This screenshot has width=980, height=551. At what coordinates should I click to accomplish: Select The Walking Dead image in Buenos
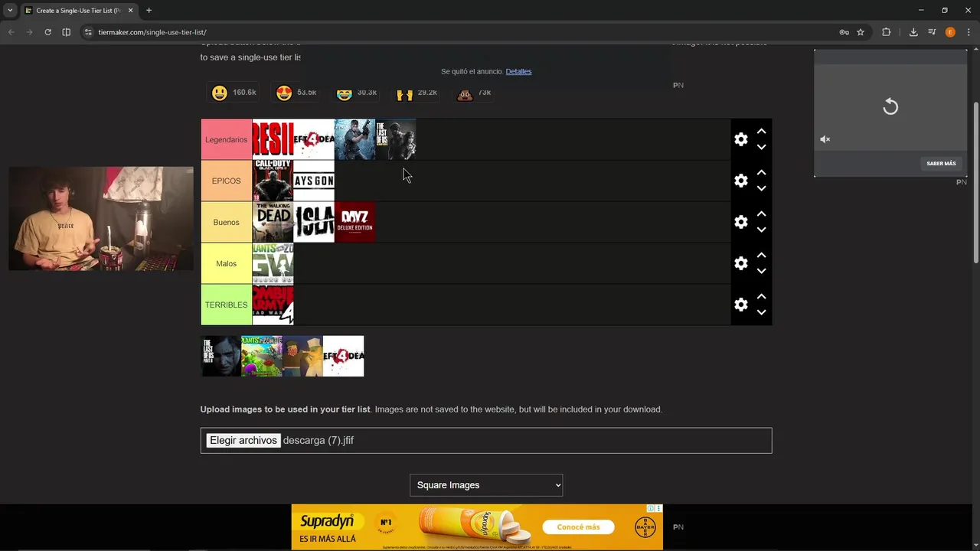273,222
